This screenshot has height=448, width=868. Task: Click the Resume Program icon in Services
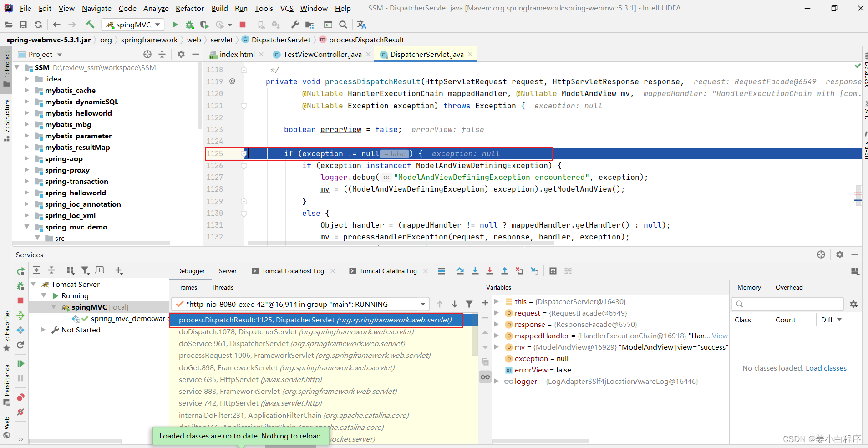coord(20,363)
